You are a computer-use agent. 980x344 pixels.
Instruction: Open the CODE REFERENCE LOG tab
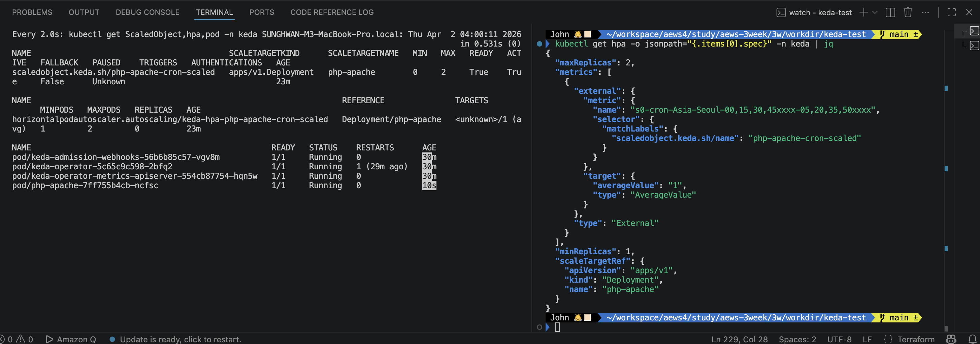click(332, 12)
